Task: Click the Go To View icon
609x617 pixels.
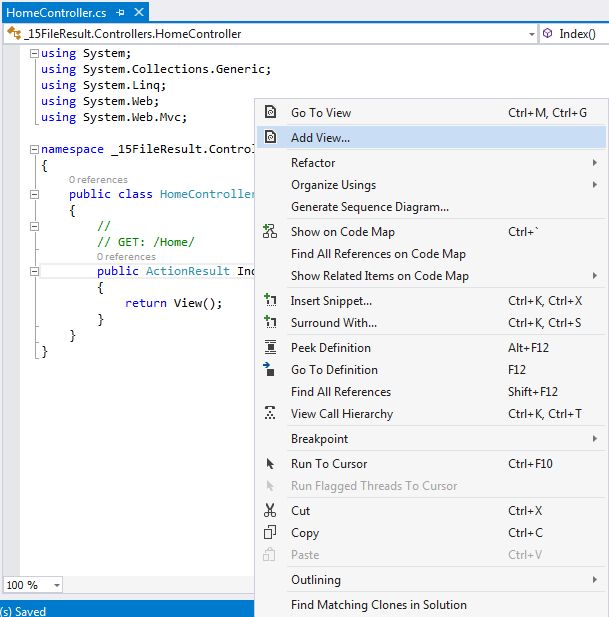Action: pyautogui.click(x=270, y=113)
